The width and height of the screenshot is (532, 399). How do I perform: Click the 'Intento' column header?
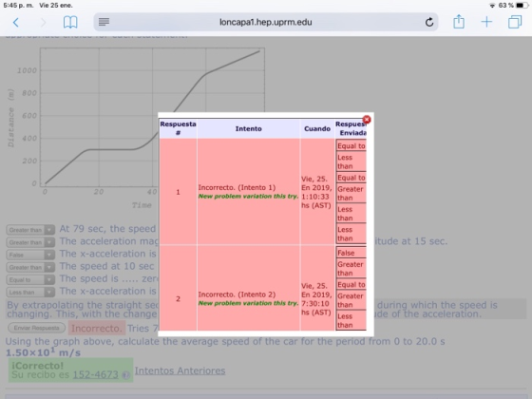click(x=248, y=128)
